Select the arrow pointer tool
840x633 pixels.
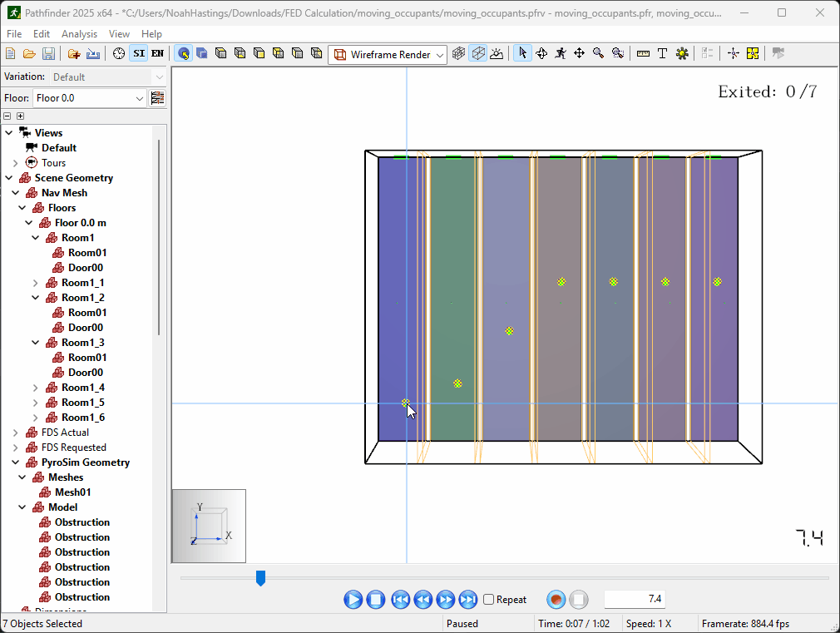click(522, 53)
